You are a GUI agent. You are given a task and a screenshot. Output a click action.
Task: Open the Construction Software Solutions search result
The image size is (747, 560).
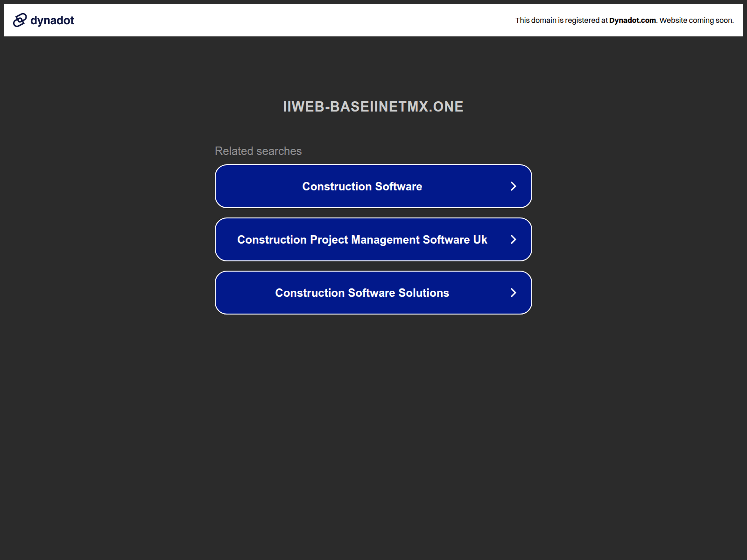click(x=373, y=293)
